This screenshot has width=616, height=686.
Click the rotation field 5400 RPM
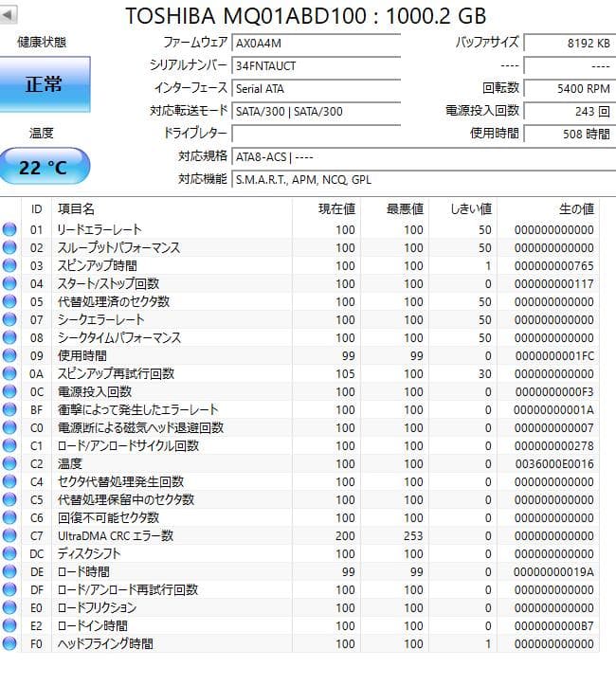click(x=570, y=89)
